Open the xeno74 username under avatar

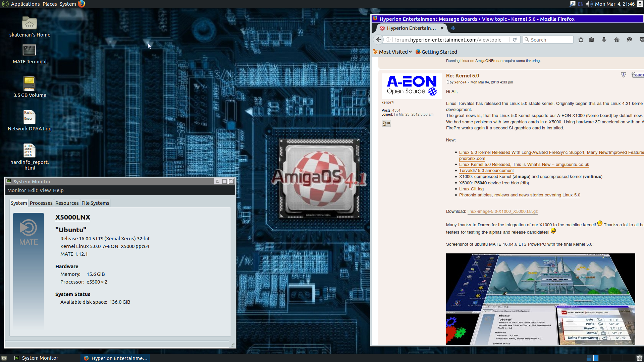pyautogui.click(x=387, y=103)
